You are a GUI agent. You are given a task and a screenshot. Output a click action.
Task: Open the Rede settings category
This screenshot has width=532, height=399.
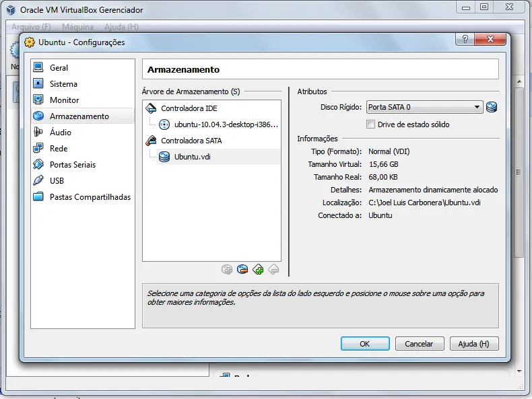pos(82,149)
